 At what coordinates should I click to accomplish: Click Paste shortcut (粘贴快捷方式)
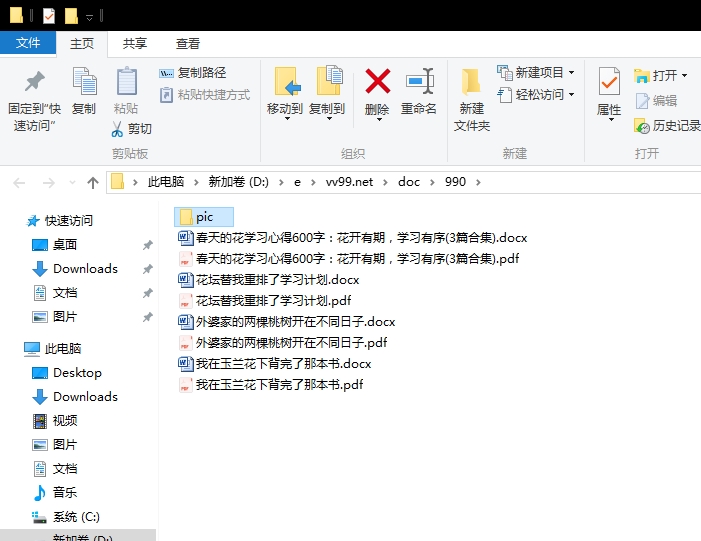click(205, 95)
